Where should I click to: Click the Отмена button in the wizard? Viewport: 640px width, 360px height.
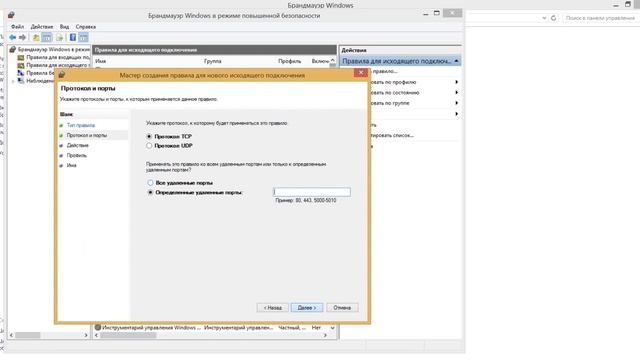(x=342, y=308)
